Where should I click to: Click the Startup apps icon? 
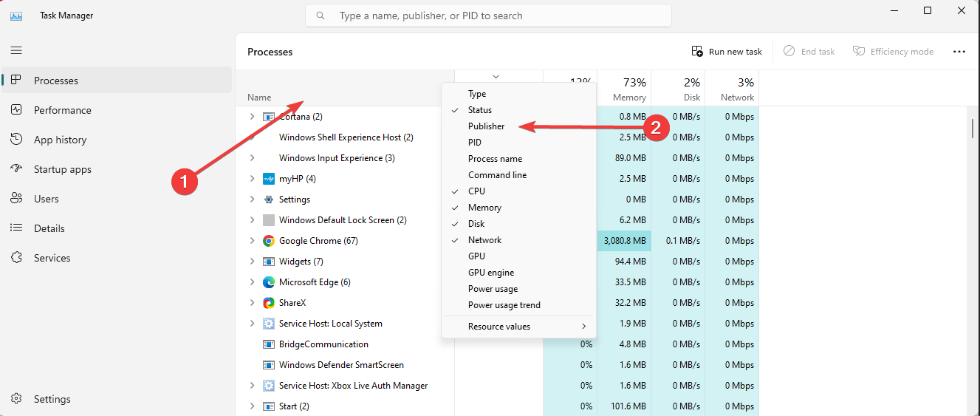point(16,168)
